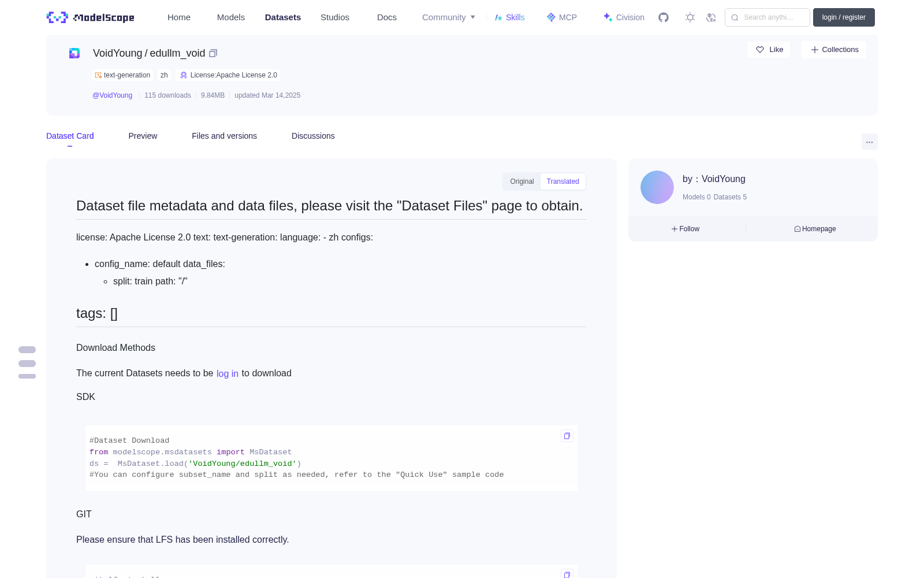Screen dimensions: 924x578
Task: Click 'Models 0' author stat
Action: 696,197
